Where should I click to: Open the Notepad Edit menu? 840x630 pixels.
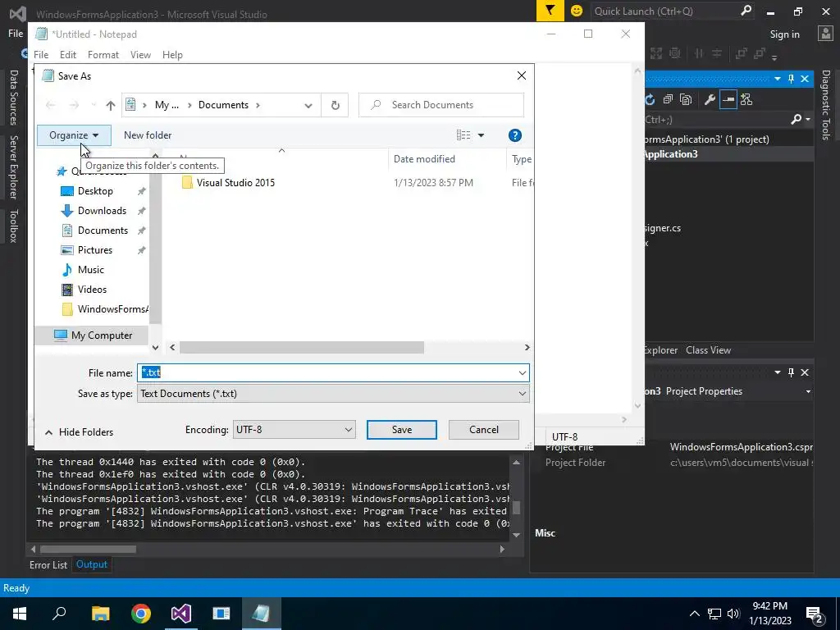(68, 55)
